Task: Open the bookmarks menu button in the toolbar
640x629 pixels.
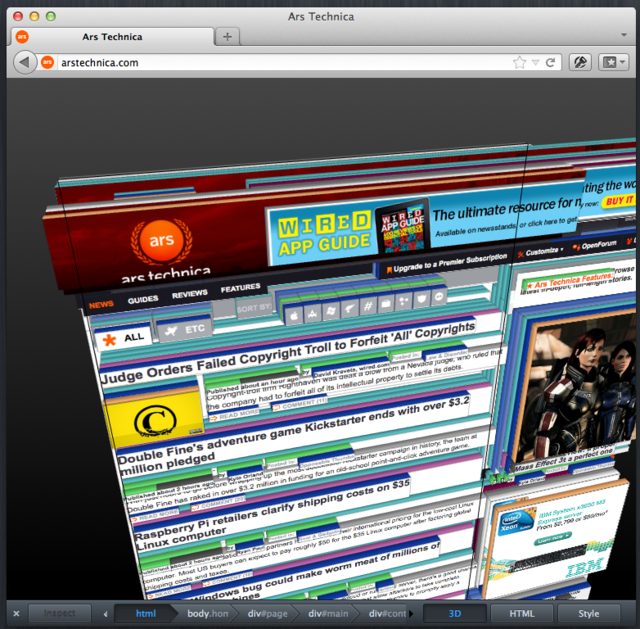Action: [x=613, y=62]
